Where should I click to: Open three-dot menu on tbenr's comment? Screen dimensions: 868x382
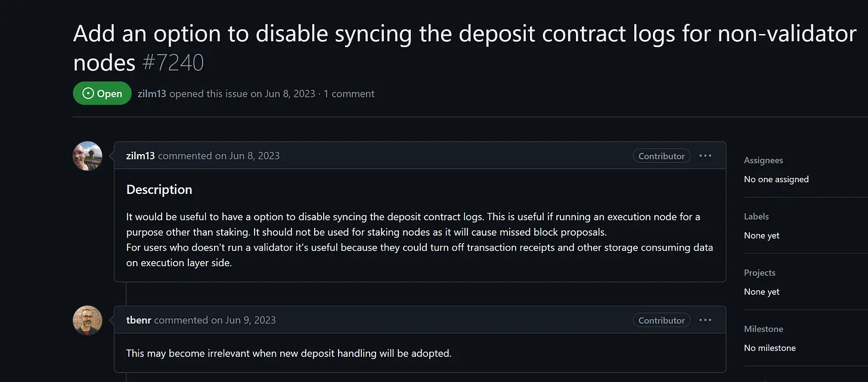[x=705, y=320]
